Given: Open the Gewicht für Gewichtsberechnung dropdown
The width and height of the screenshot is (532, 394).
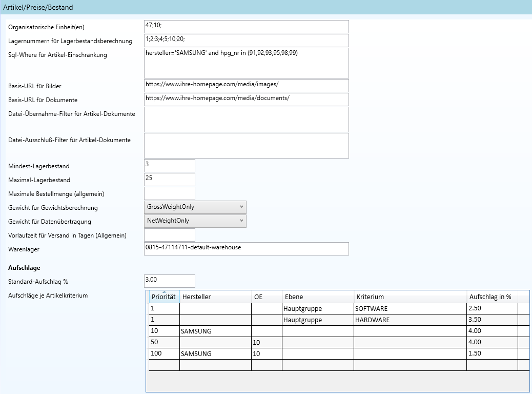Looking at the screenshot, I should pyautogui.click(x=195, y=207).
